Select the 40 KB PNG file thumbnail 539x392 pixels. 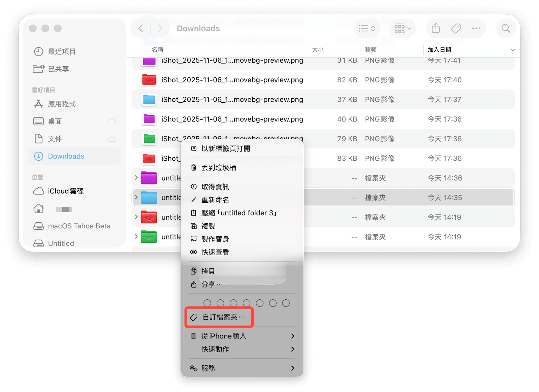click(149, 119)
